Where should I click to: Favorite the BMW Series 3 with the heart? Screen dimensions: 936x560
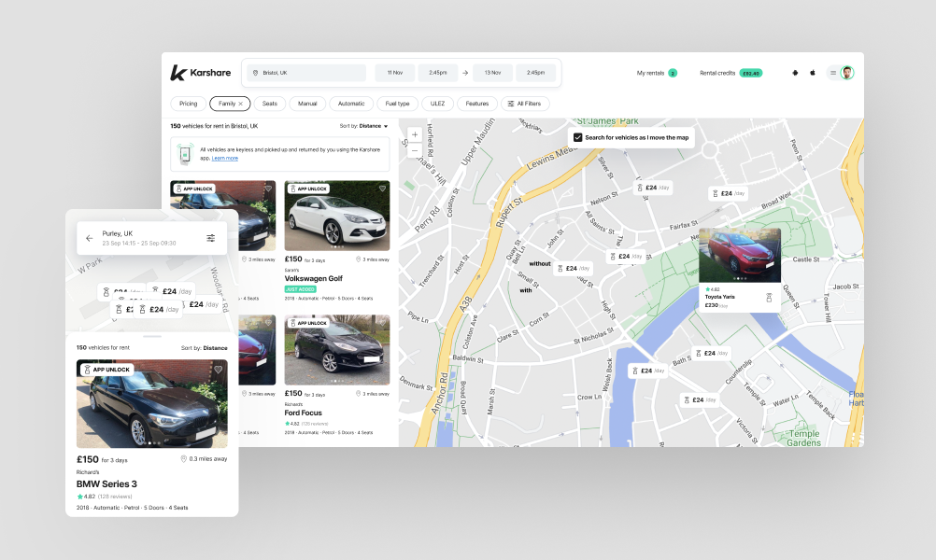(219, 370)
